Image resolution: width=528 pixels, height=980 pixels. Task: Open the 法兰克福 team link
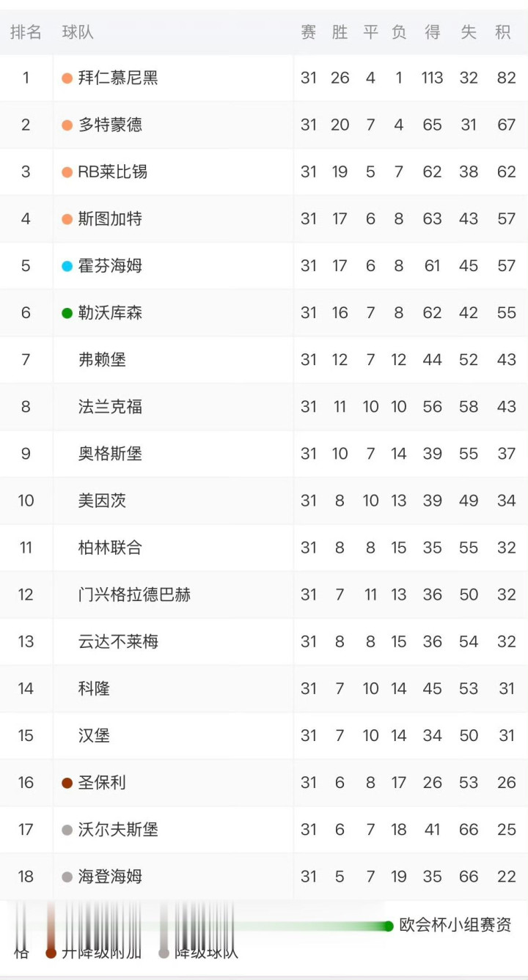point(110,407)
